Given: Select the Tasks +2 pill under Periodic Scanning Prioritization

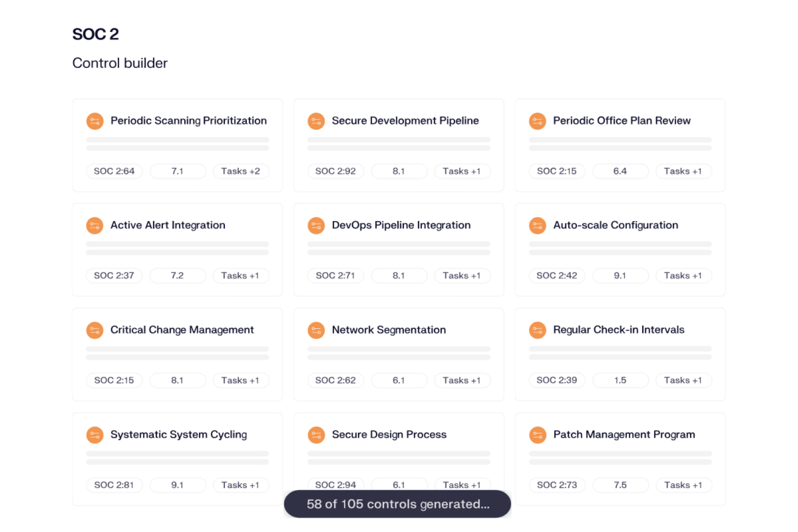Looking at the screenshot, I should click(x=241, y=171).
